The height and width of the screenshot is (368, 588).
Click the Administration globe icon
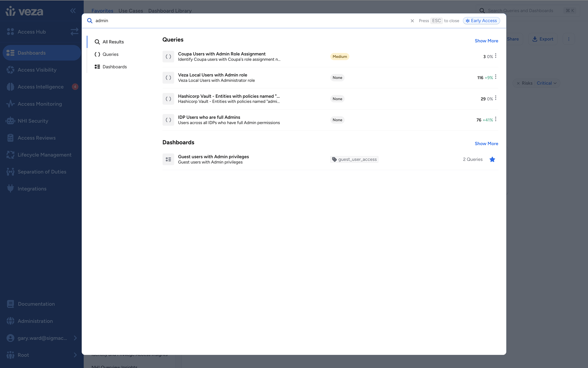click(x=10, y=321)
